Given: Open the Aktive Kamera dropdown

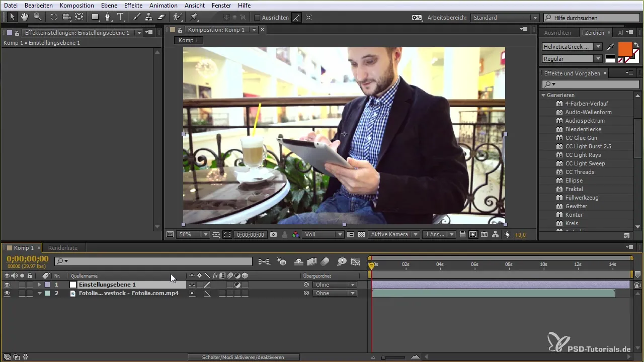Looking at the screenshot, I should 394,235.
